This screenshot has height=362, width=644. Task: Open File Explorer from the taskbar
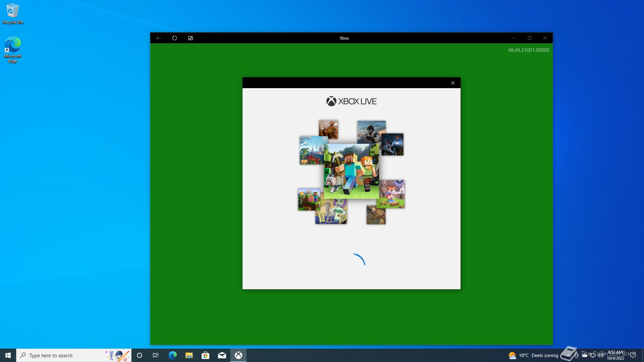[x=189, y=355]
